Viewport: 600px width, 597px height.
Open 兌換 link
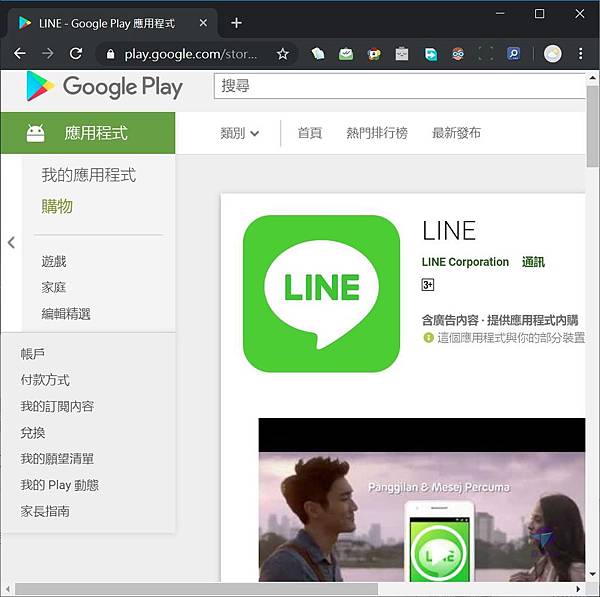33,433
